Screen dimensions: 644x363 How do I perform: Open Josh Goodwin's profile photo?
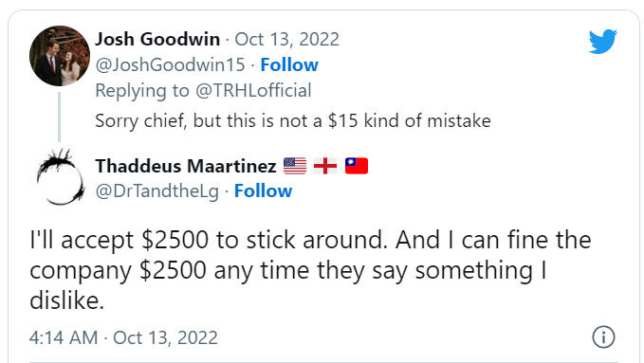(60, 56)
